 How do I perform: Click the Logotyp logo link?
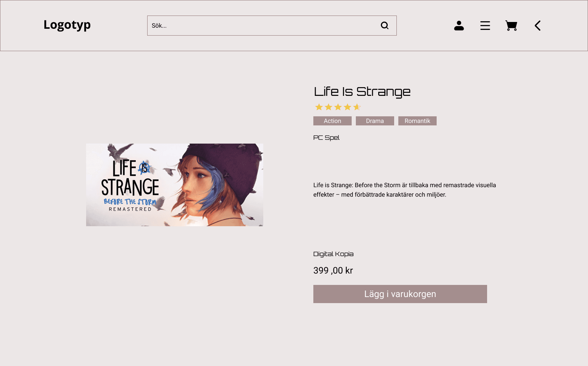(x=67, y=25)
